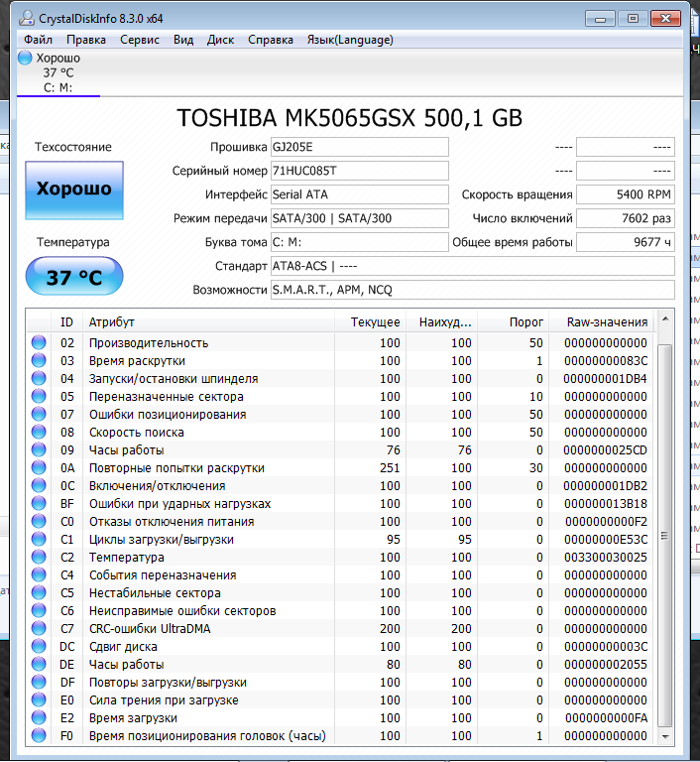Viewport: 700px width, 762px height.
Task: Click the attribute list scroll up arrow
Action: tap(665, 319)
